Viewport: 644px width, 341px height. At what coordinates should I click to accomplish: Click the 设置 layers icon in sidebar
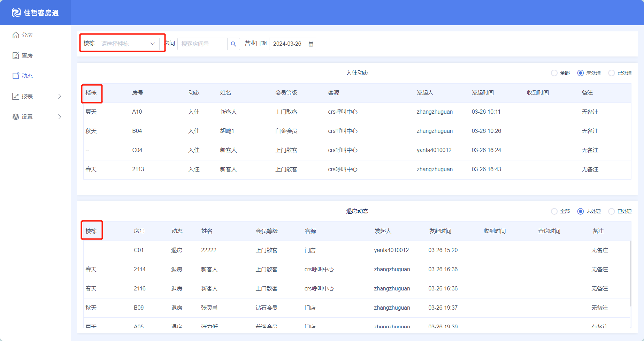(16, 117)
